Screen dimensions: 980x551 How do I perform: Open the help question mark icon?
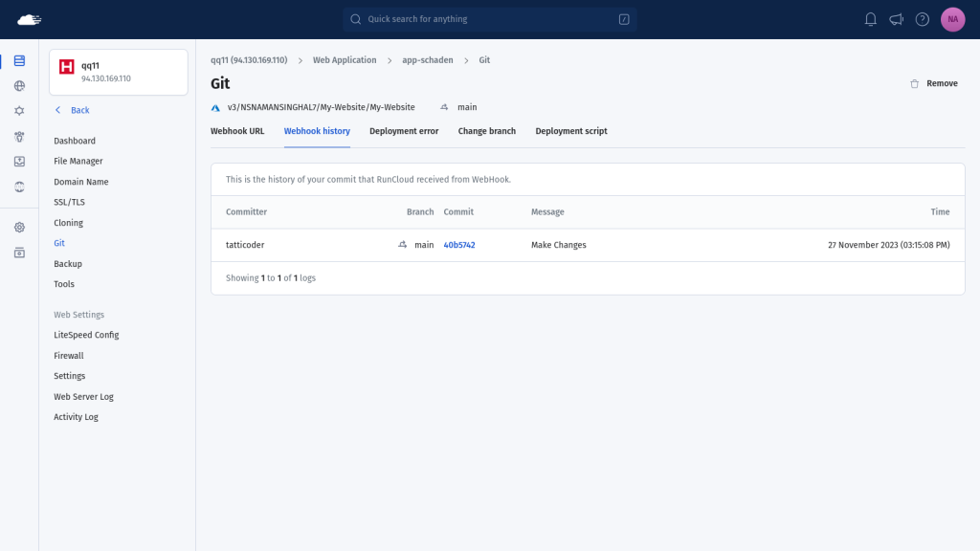[922, 19]
